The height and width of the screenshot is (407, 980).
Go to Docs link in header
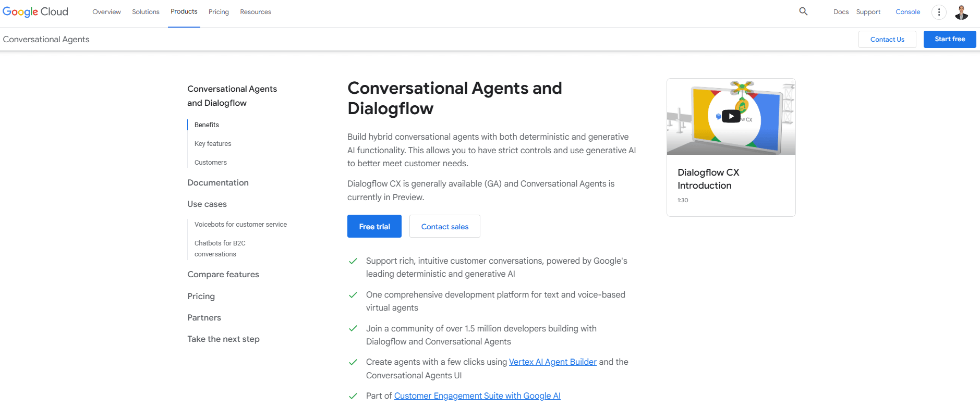coord(841,12)
